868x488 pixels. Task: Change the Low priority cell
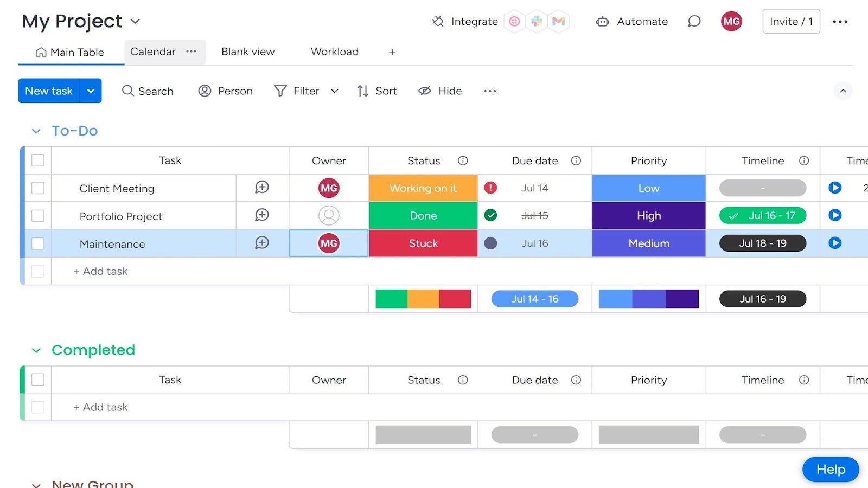coord(649,188)
